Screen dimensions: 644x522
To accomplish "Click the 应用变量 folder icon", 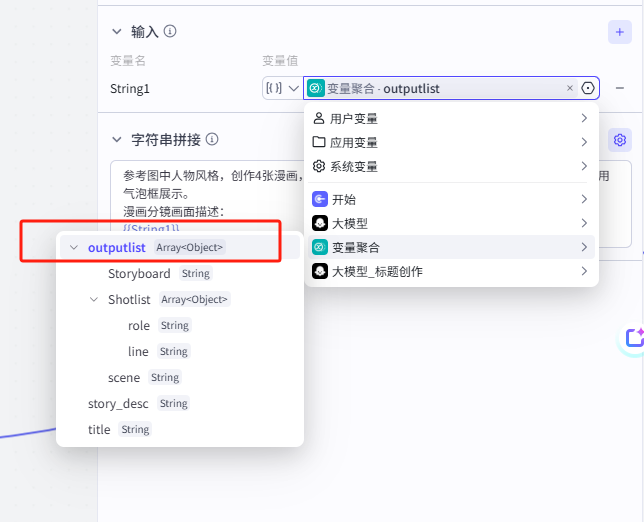I will tap(319, 142).
